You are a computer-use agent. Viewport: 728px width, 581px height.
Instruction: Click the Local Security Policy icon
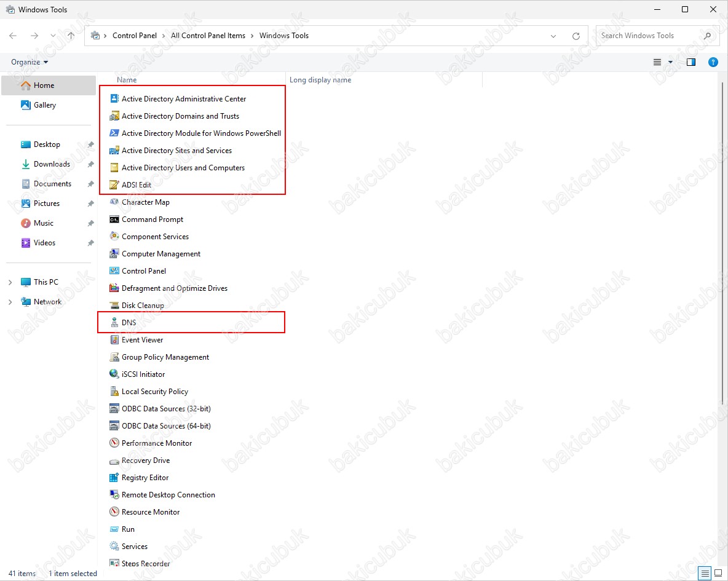coord(114,391)
